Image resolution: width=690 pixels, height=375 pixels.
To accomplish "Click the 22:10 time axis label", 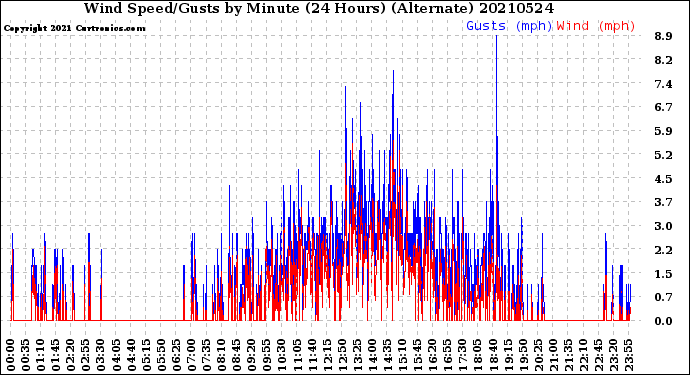I will click(583, 355).
